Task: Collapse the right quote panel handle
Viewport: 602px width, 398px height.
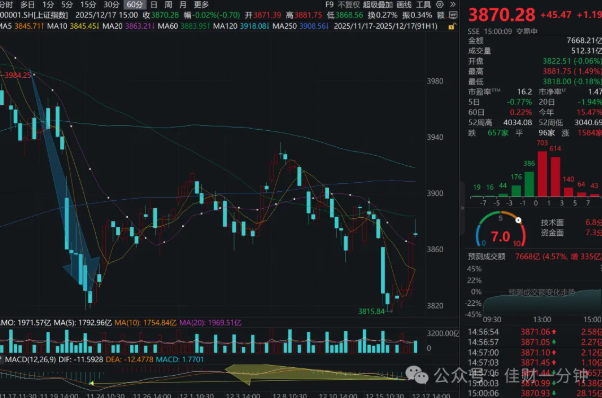Action: click(x=462, y=208)
